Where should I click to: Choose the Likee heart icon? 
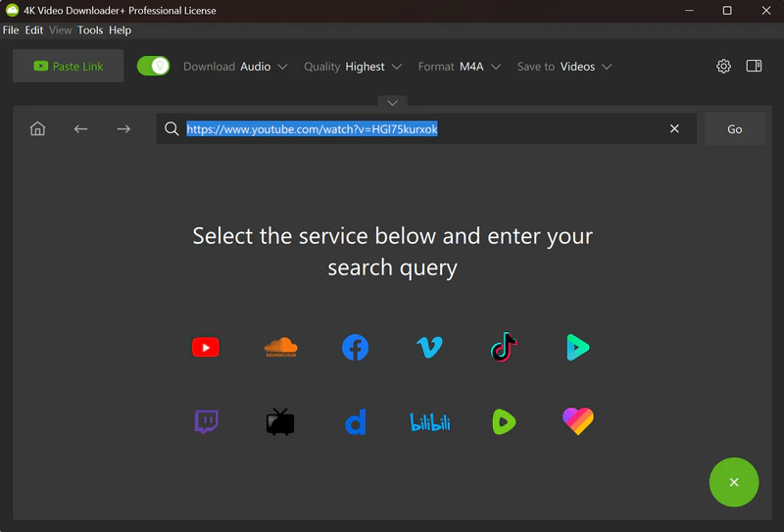pyautogui.click(x=578, y=421)
